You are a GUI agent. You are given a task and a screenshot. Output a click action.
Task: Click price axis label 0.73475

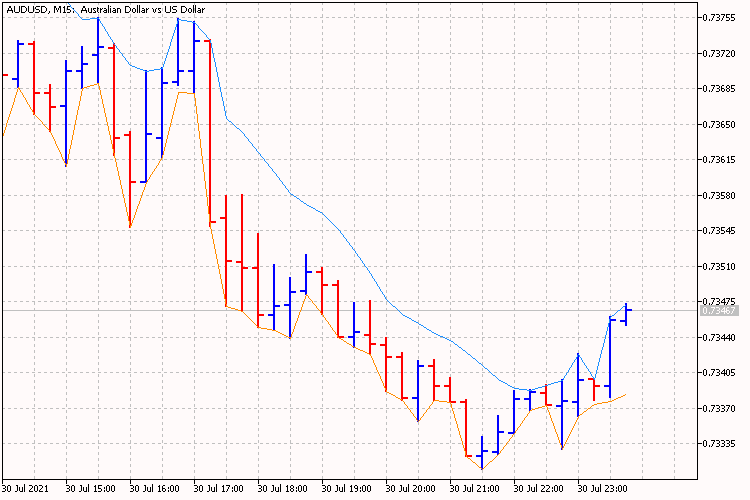719,301
